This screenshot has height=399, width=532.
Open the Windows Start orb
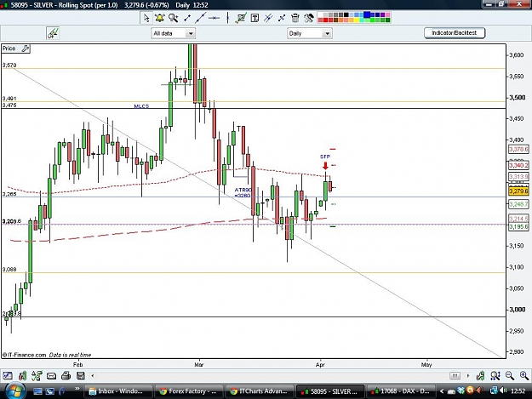(14, 390)
